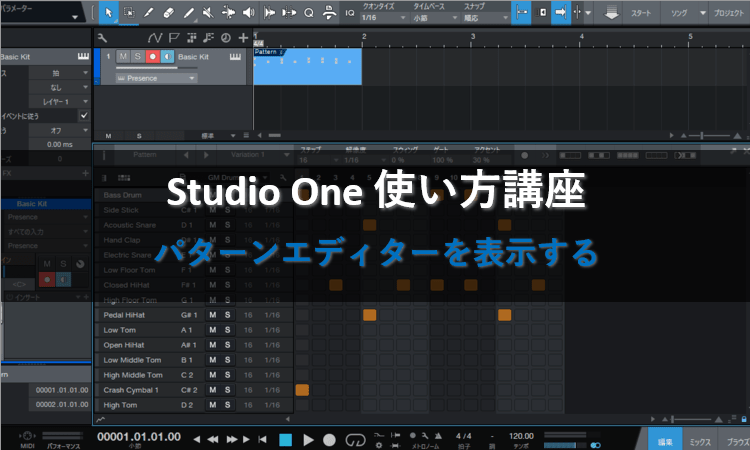Open the ソング page

click(679, 13)
